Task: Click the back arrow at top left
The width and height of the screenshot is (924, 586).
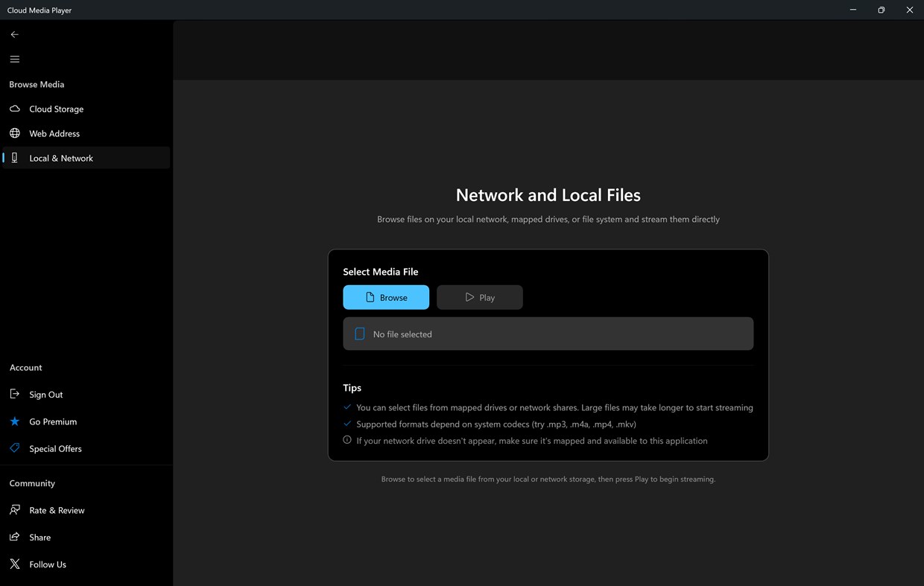Action: [14, 34]
